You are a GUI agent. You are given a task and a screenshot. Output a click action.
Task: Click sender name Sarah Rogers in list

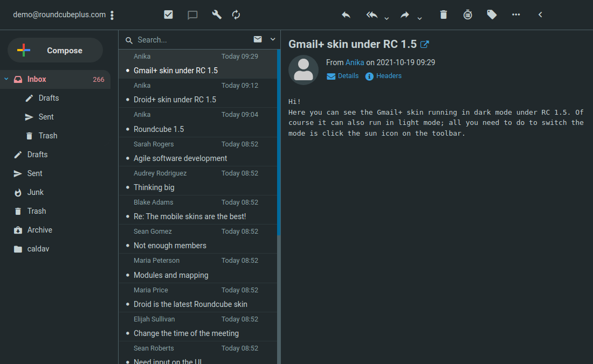coord(154,144)
